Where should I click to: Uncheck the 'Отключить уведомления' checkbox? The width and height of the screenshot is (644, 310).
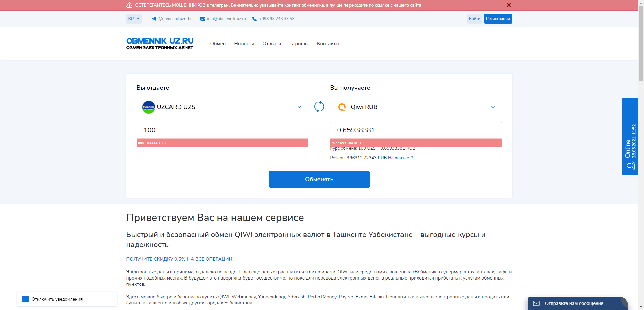click(x=25, y=299)
